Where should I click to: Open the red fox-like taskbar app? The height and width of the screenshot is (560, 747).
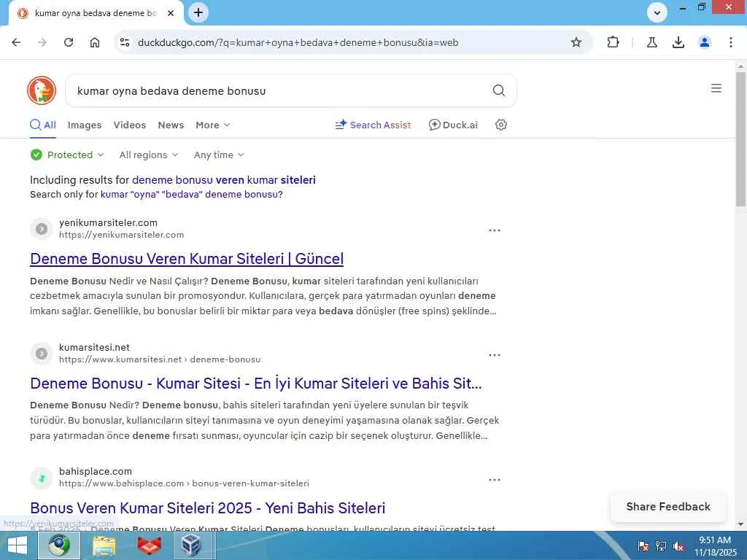tap(149, 545)
